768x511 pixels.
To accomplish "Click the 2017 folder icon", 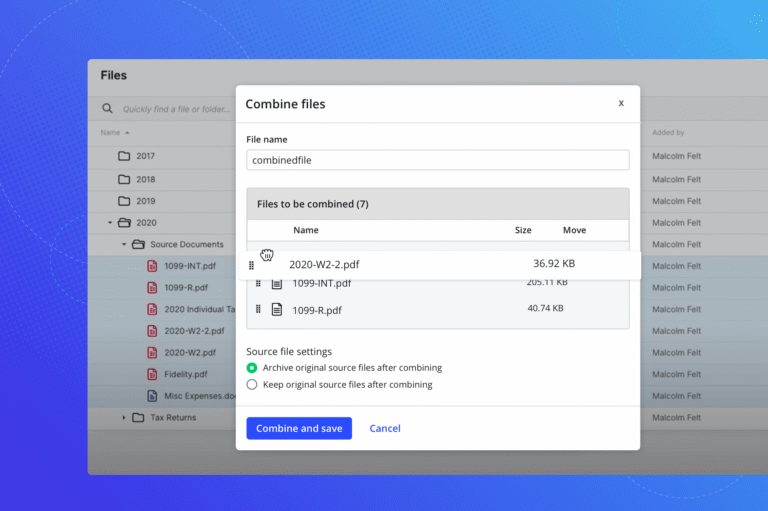I will click(124, 156).
